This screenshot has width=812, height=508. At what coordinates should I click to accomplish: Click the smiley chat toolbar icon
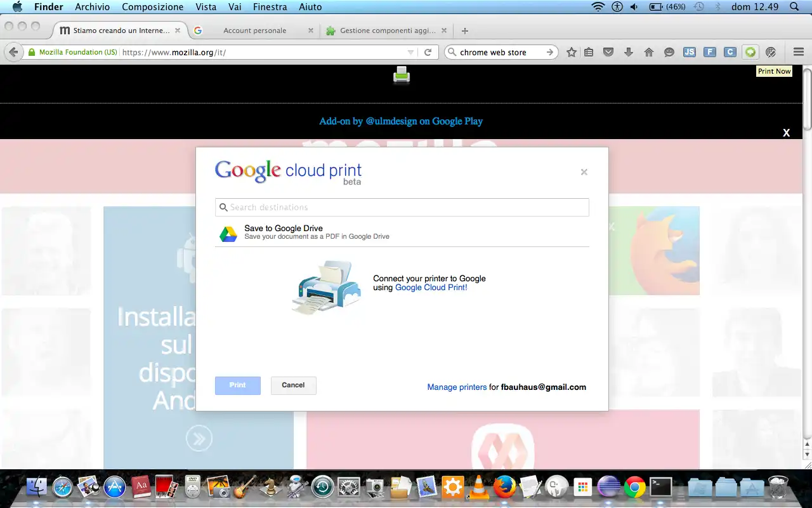[x=669, y=52]
